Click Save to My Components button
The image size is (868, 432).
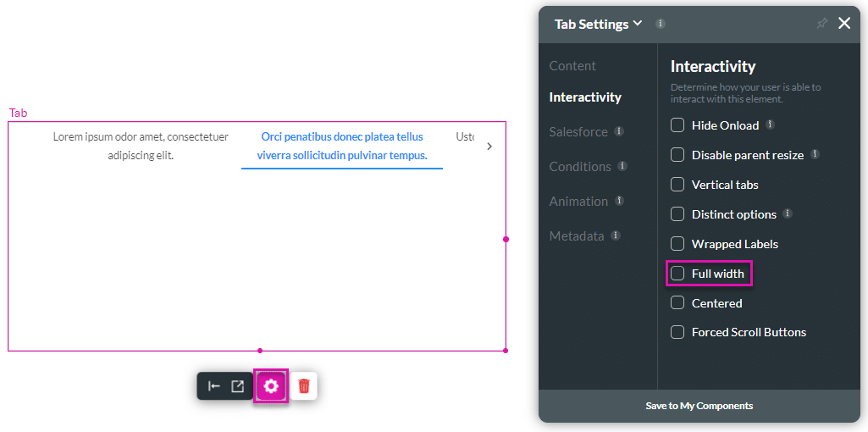pyautogui.click(x=699, y=406)
